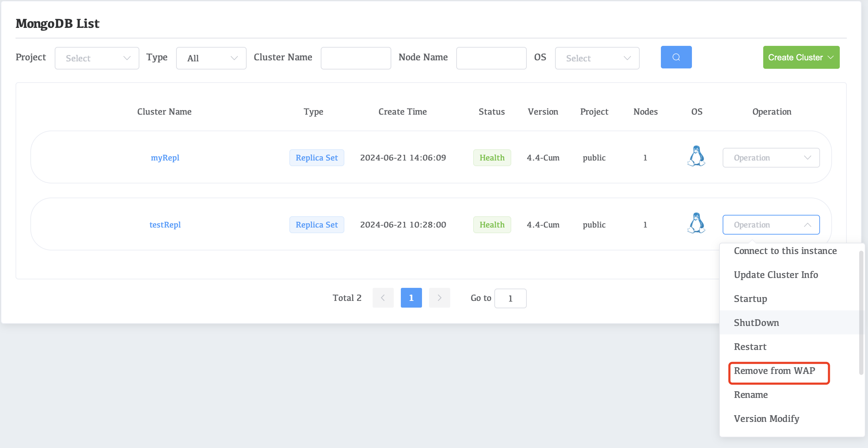Choose Version Modify menu entry
This screenshot has height=448, width=868.
[x=766, y=419]
